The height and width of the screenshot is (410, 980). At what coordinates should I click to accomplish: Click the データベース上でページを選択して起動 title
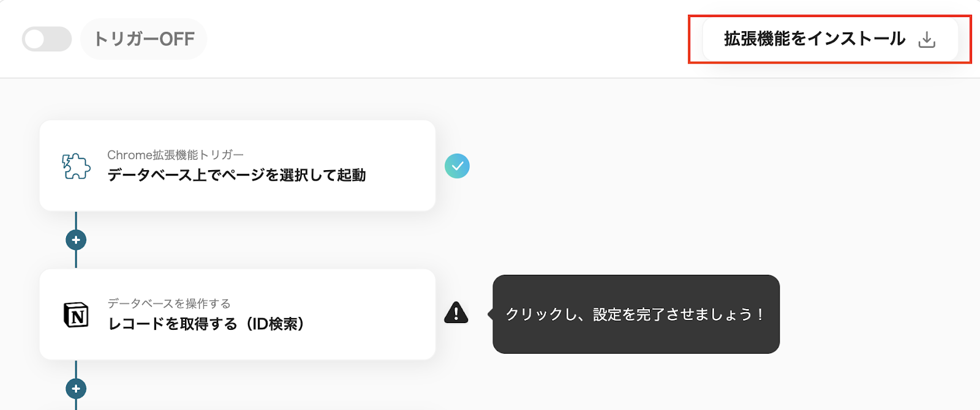tap(236, 175)
